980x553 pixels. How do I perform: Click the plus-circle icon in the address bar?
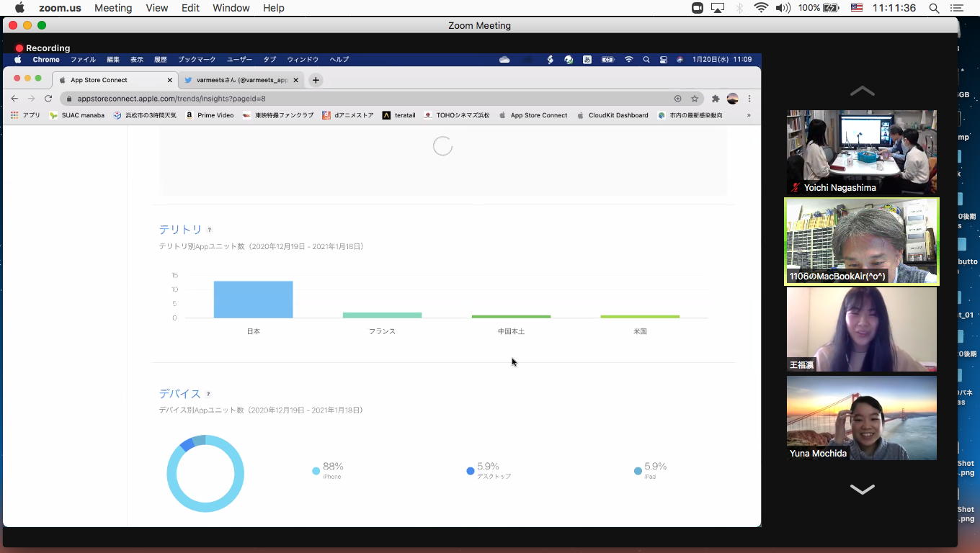677,99
